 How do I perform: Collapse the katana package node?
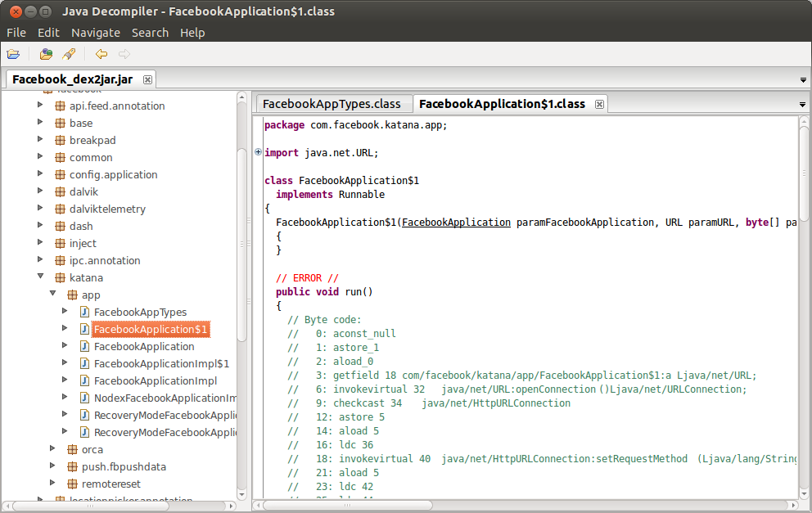[x=40, y=277]
